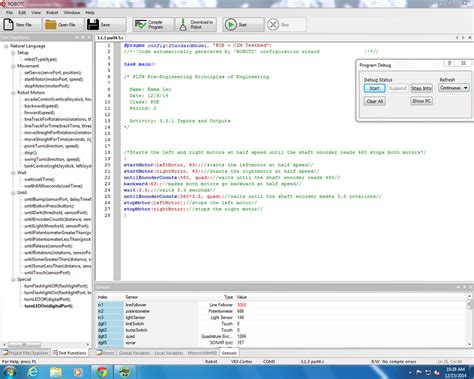Click Start in Program Debug window

(x=374, y=88)
